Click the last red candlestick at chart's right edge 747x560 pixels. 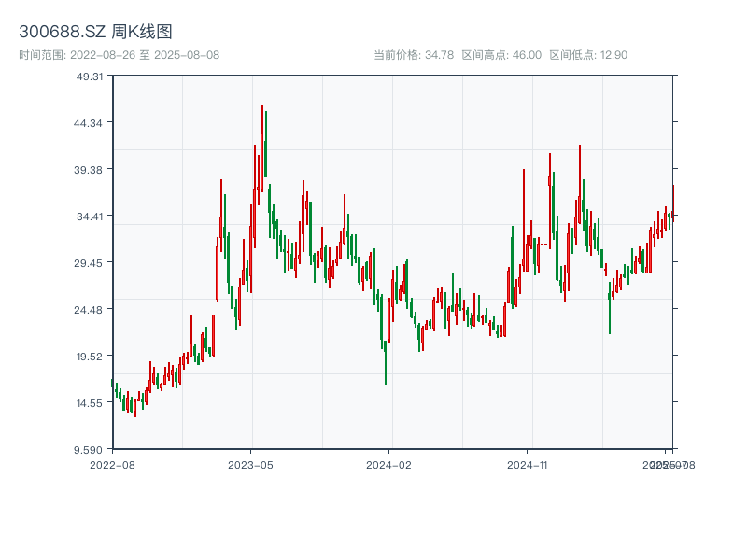pos(673,203)
